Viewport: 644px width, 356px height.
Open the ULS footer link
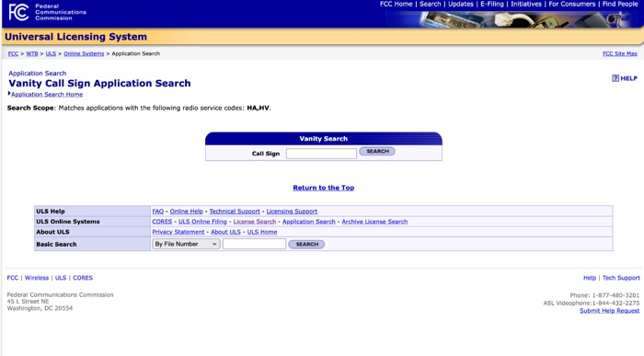61,278
